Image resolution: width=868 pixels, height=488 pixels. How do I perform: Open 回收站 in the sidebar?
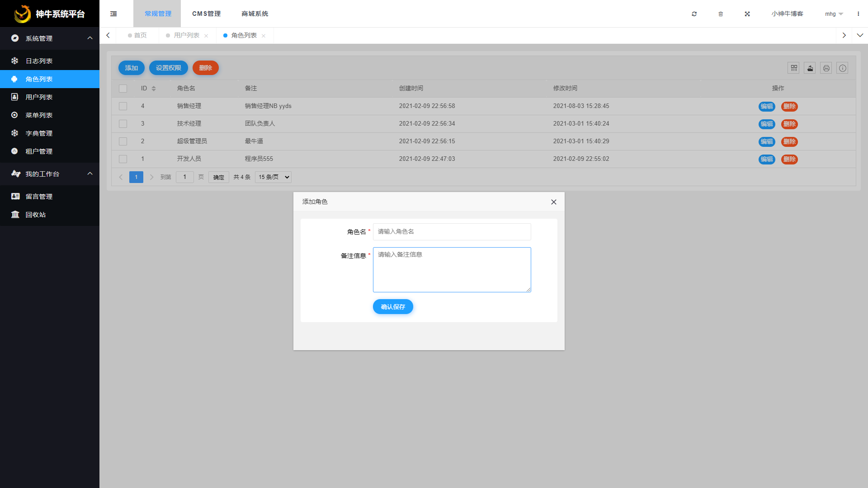click(x=36, y=214)
